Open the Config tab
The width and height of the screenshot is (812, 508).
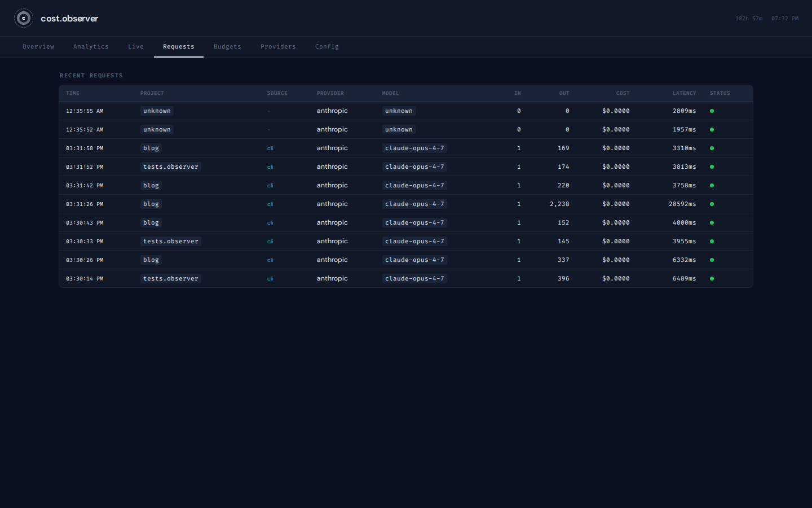point(327,47)
